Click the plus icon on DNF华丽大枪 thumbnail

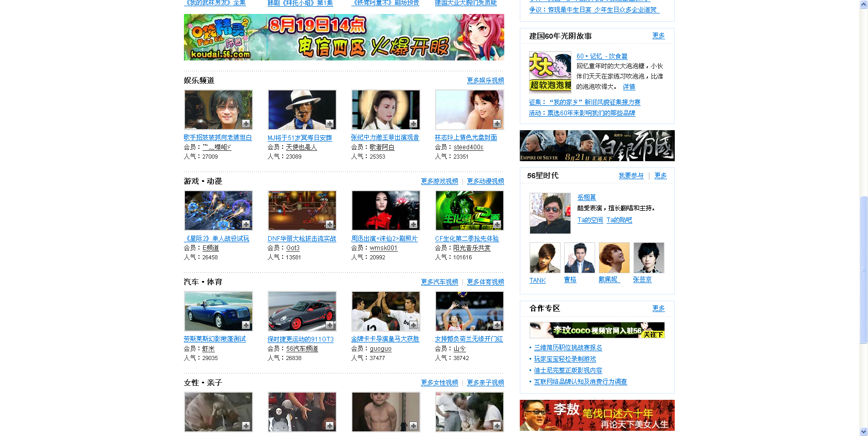point(330,225)
